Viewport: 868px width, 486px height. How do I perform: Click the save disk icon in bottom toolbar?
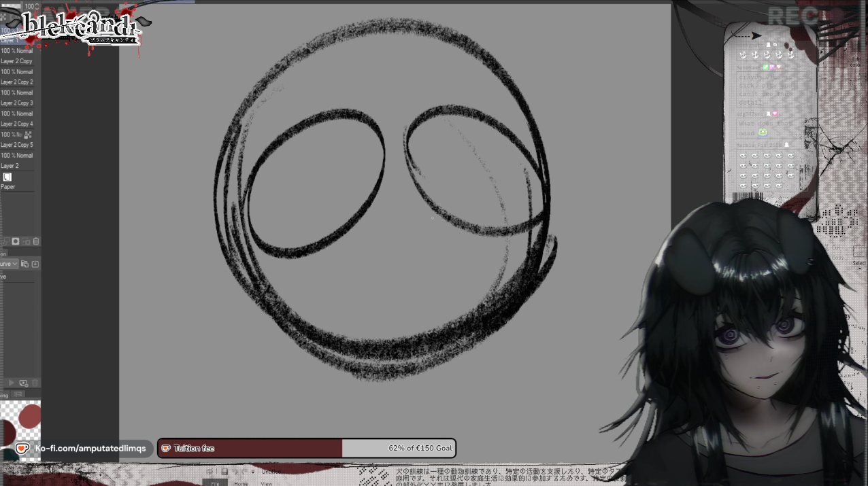(x=224, y=471)
